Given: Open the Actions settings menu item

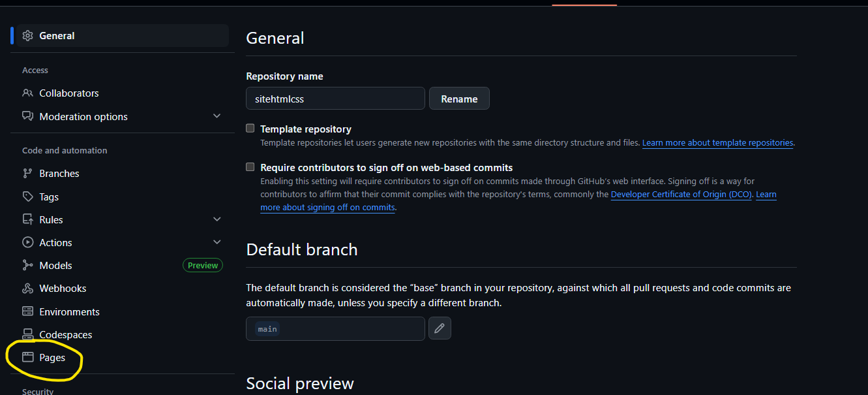Looking at the screenshot, I should pyautogui.click(x=55, y=243).
